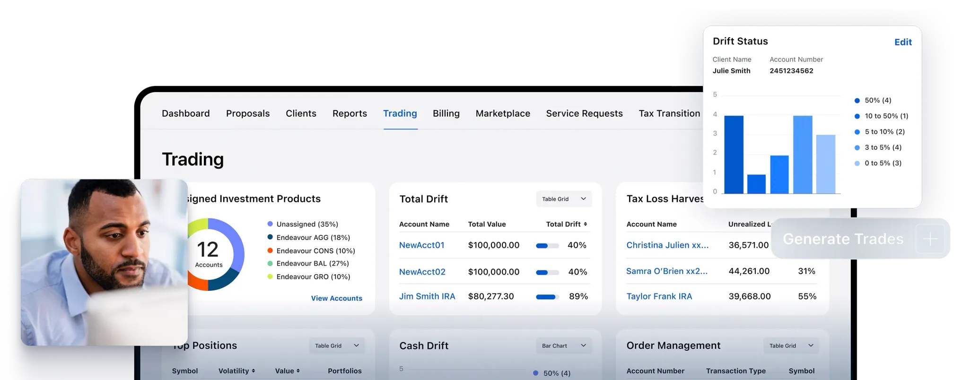Click the 10 to 50% (1) legend dot
980x380 pixels.
click(857, 116)
